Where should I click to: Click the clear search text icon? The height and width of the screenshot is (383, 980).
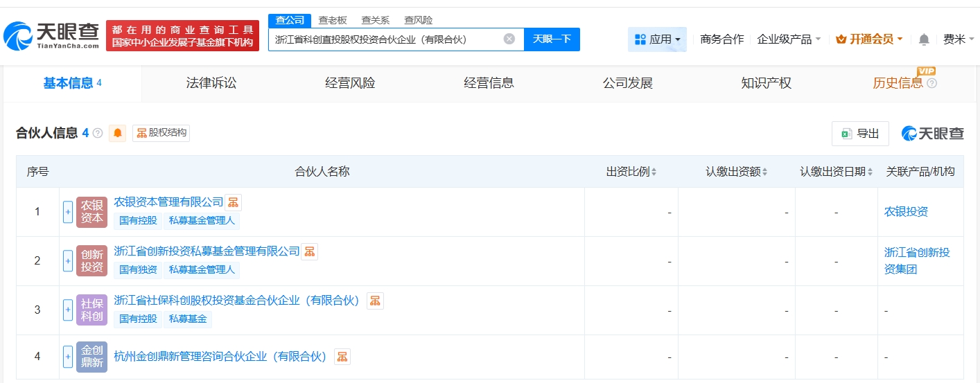coord(509,39)
